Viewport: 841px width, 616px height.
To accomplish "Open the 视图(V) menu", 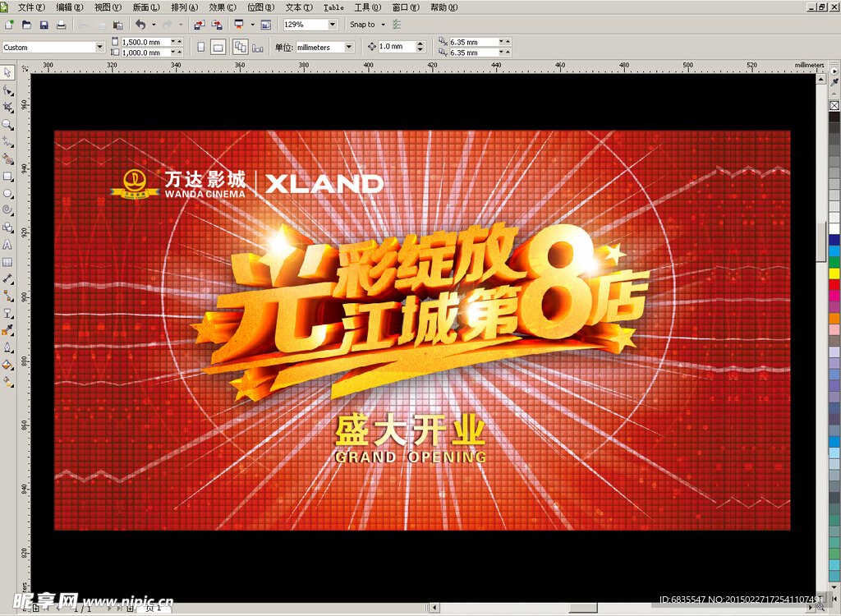I will tap(108, 7).
